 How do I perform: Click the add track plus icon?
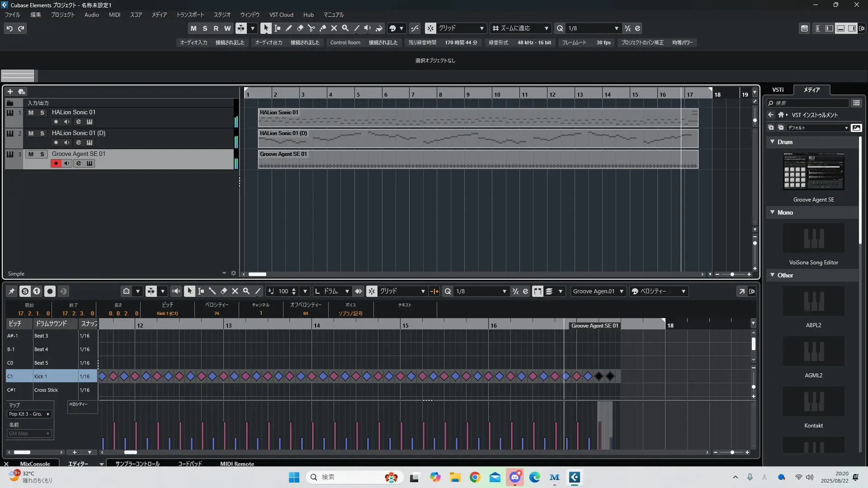coord(10,91)
